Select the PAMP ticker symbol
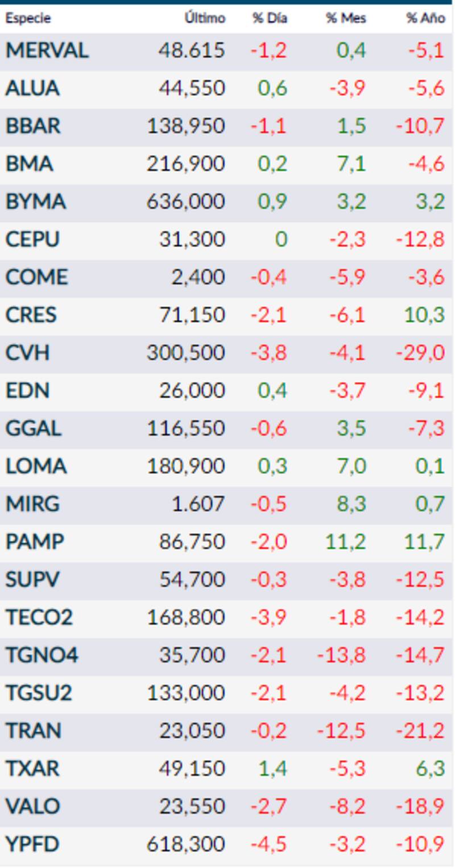This screenshot has width=455, height=868. coord(35,542)
